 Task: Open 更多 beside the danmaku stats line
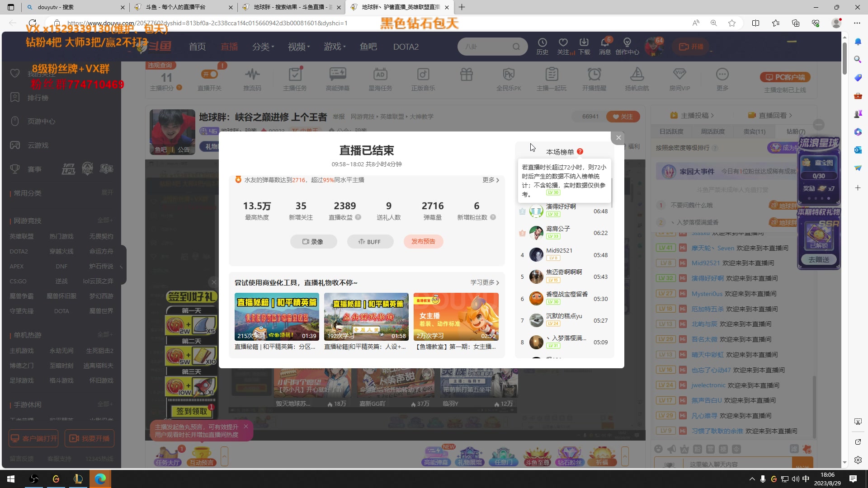point(491,180)
